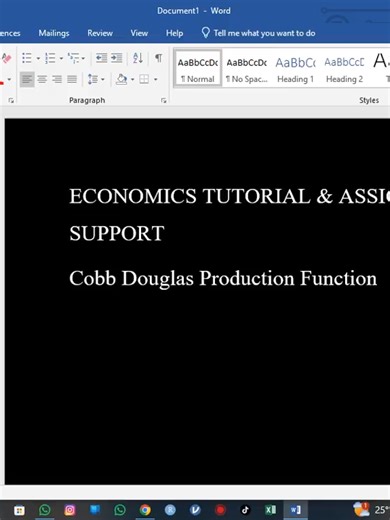Open the numbering library dropdown arrow

click(61, 59)
